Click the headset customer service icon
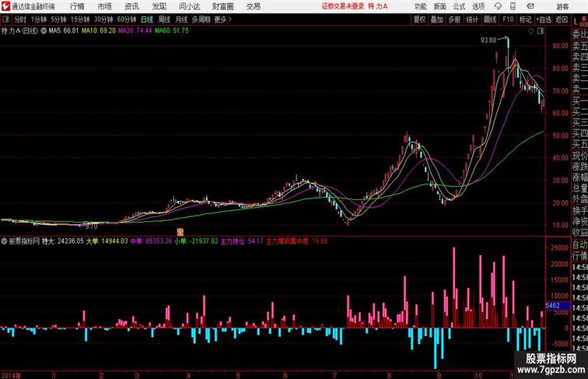This screenshot has width=588, height=379. [498, 6]
